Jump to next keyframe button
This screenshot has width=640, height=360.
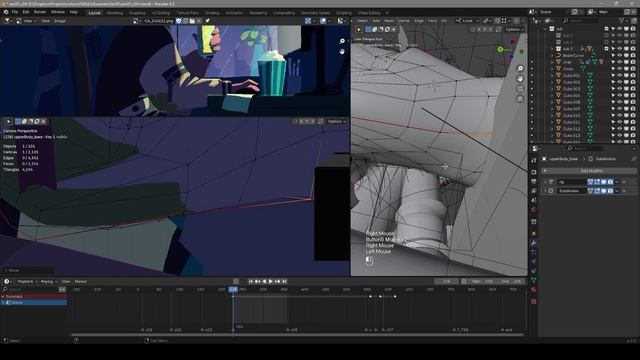tap(278, 282)
